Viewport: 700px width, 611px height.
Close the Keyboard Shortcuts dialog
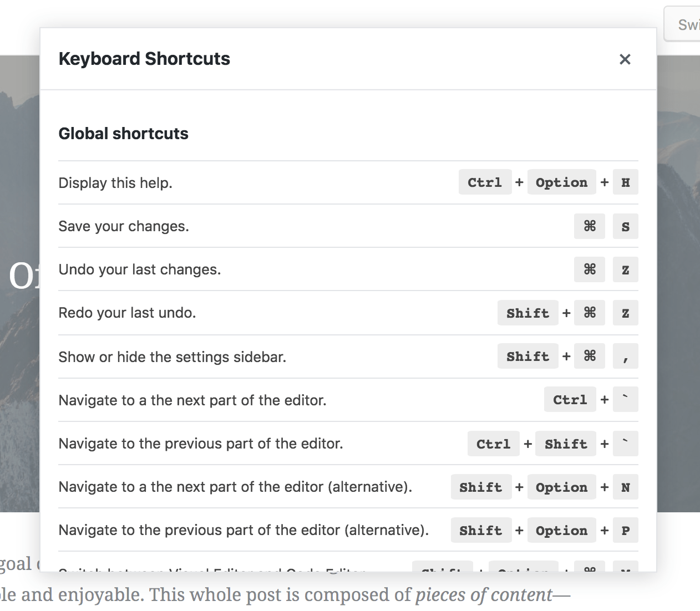tap(625, 59)
